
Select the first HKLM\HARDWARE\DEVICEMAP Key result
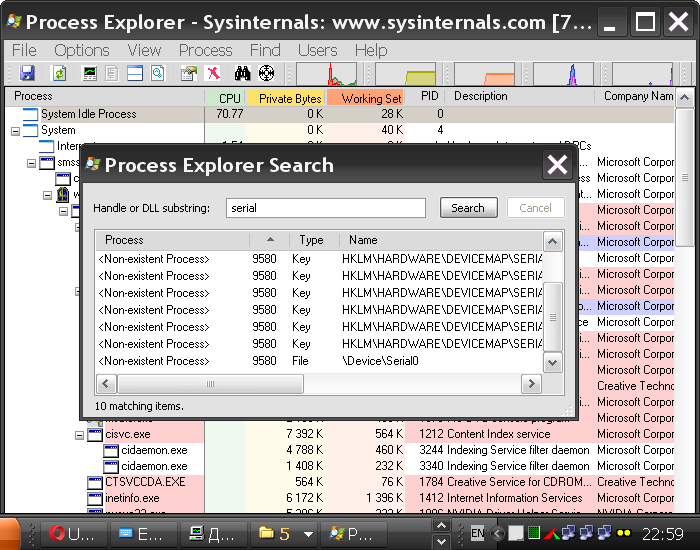319,259
